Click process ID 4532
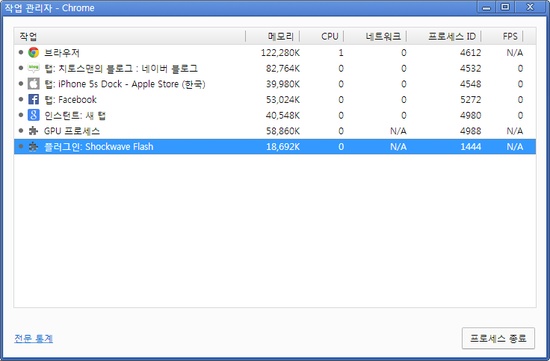The height and width of the screenshot is (361, 550). pos(470,68)
